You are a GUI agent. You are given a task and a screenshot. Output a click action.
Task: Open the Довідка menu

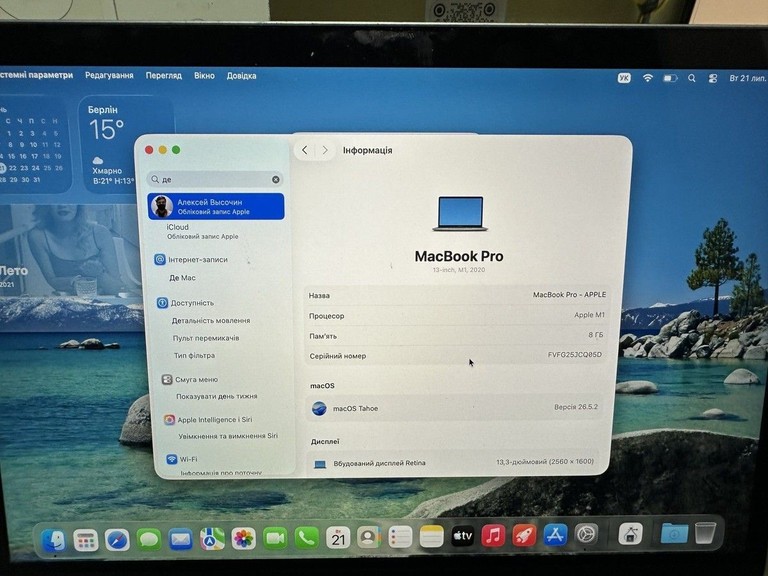pyautogui.click(x=241, y=76)
